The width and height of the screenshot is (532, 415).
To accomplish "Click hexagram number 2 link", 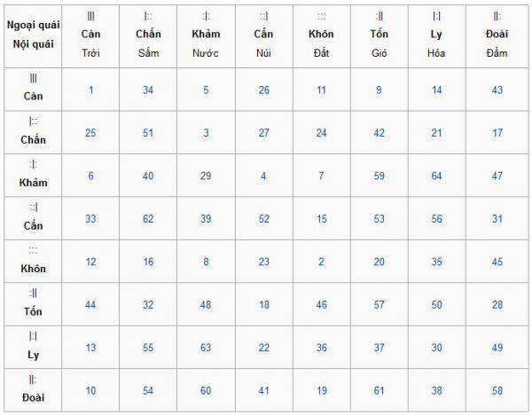I will click(321, 262).
